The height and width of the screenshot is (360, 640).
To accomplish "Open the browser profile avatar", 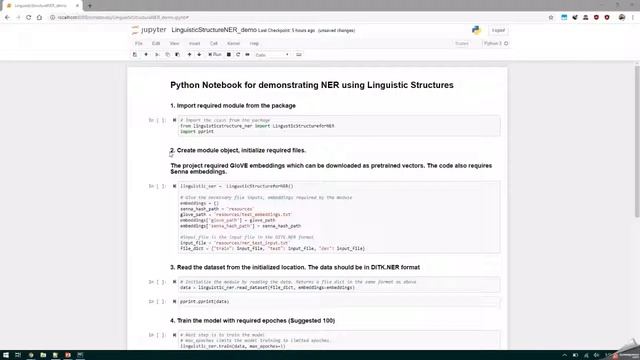I will coord(622,18).
